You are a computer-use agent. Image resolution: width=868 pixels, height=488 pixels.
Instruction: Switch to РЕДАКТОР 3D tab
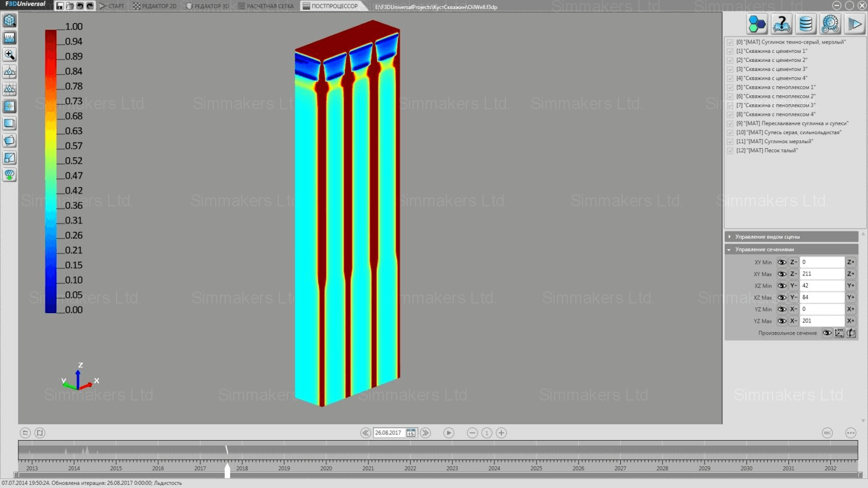coord(208,6)
